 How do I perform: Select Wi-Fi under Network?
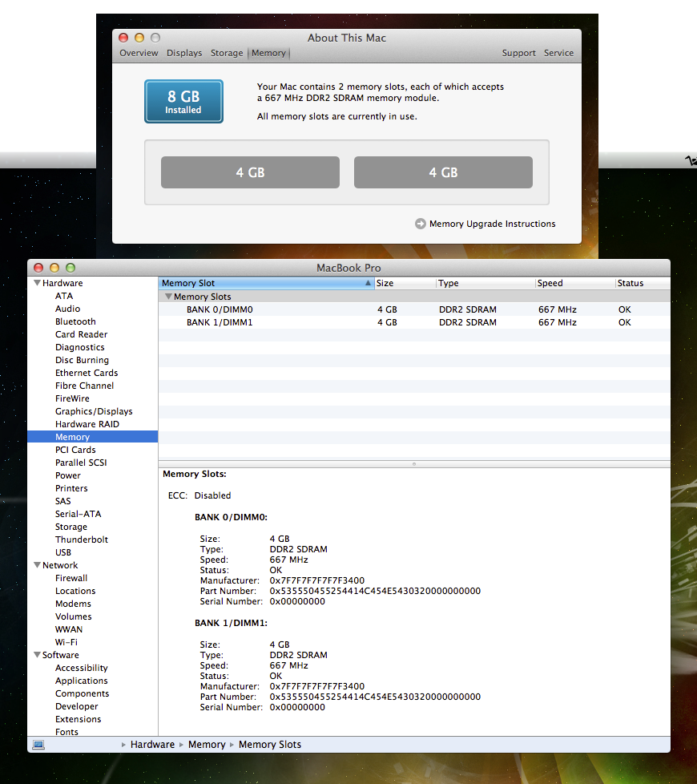66,642
